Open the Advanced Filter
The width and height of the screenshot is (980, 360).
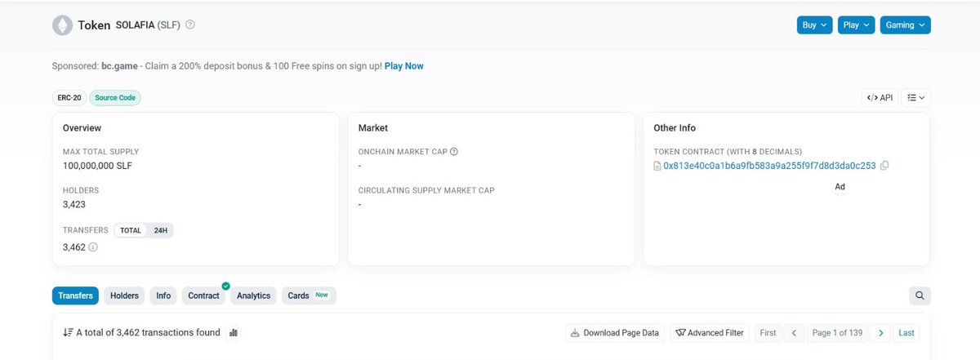pos(709,333)
